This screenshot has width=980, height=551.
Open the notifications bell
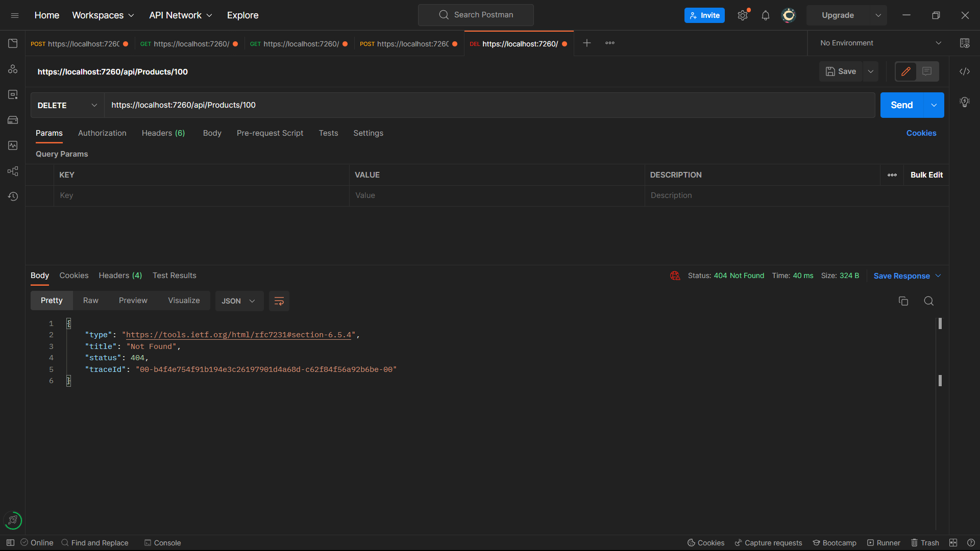765,15
